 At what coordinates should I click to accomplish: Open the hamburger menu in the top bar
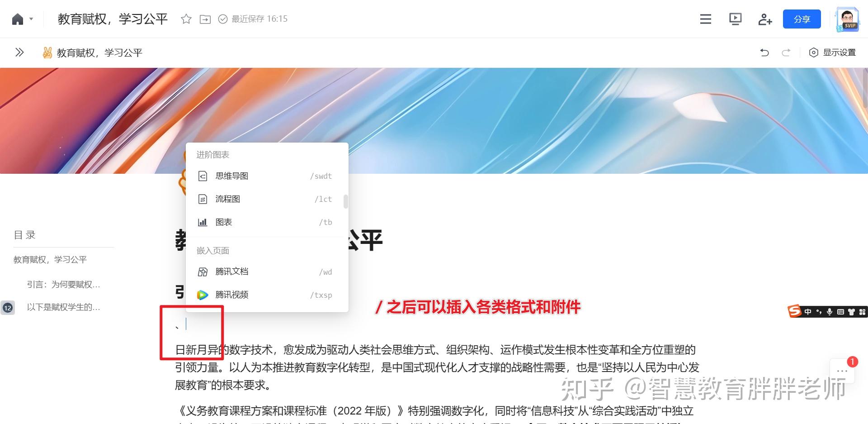pyautogui.click(x=705, y=19)
